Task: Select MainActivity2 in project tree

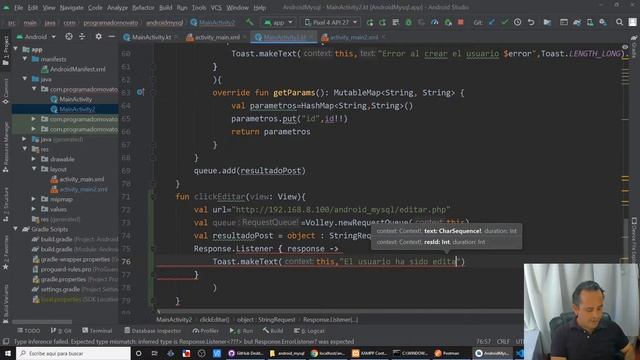Action: tap(73, 109)
